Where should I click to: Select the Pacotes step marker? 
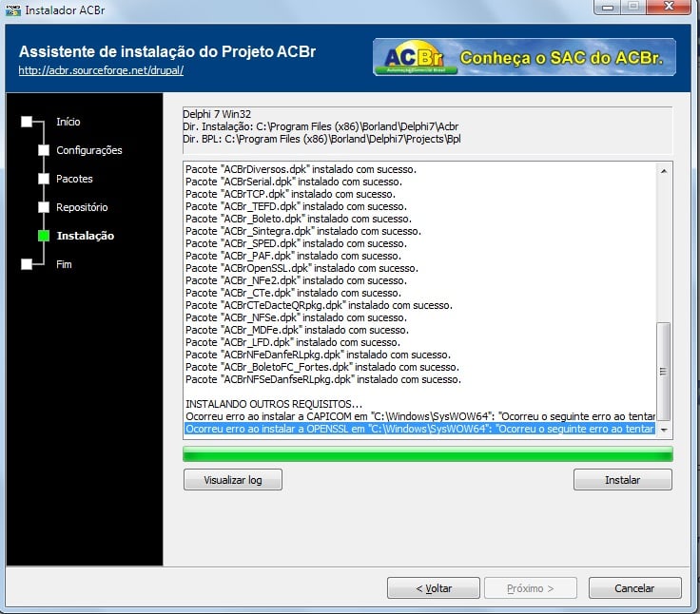pos(44,179)
